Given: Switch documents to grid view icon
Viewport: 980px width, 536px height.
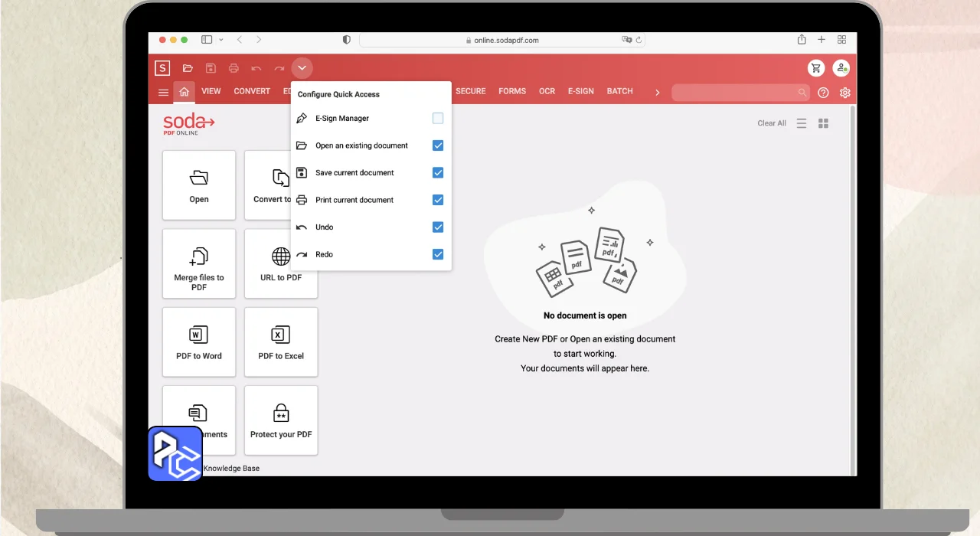Looking at the screenshot, I should [824, 123].
